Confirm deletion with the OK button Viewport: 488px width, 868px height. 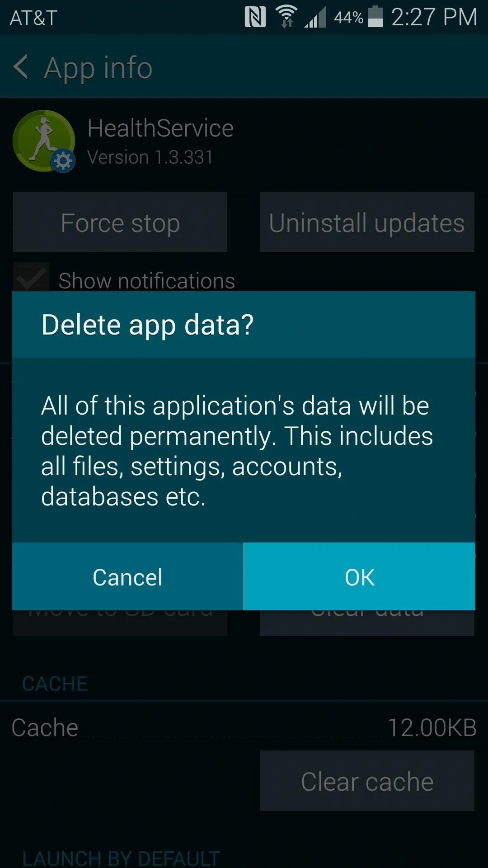360,577
